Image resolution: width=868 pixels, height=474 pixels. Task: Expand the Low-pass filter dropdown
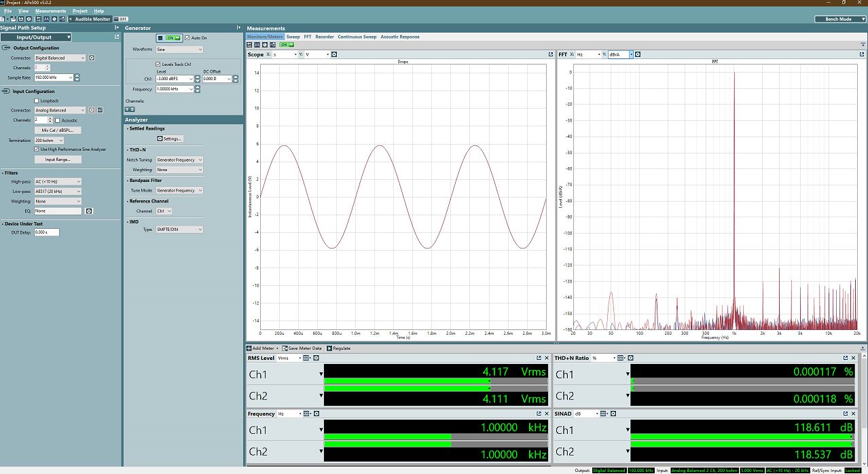56,192
